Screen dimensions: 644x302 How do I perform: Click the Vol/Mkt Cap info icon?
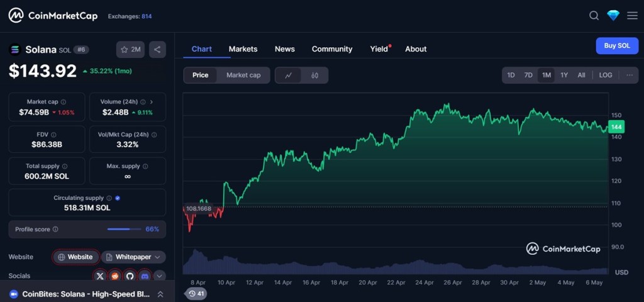click(154, 135)
